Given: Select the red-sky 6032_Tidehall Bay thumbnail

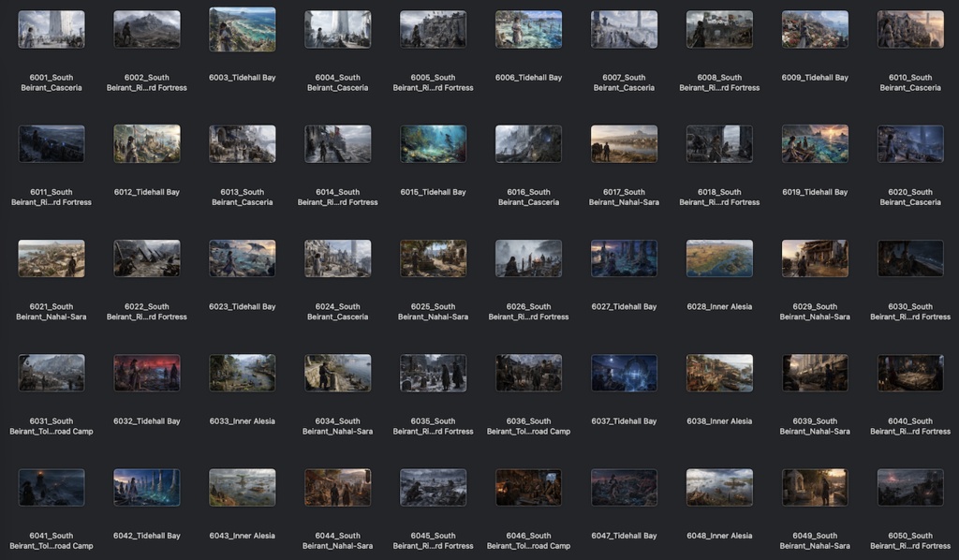Looking at the screenshot, I should (x=147, y=373).
